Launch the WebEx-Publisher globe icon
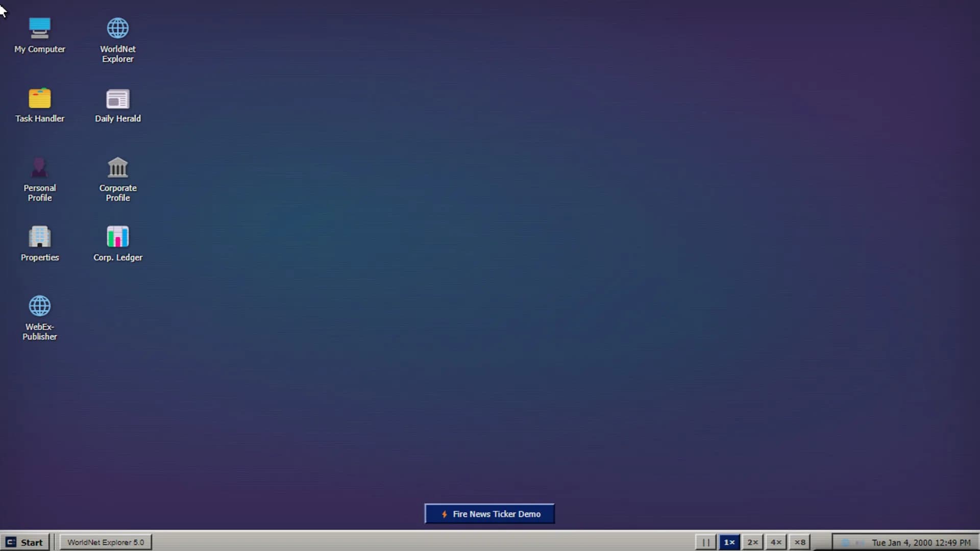The width and height of the screenshot is (980, 551). pos(40,318)
